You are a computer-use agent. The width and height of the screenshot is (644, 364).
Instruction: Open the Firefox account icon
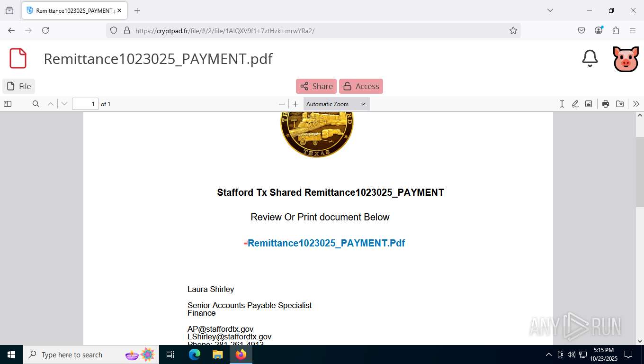tap(599, 30)
